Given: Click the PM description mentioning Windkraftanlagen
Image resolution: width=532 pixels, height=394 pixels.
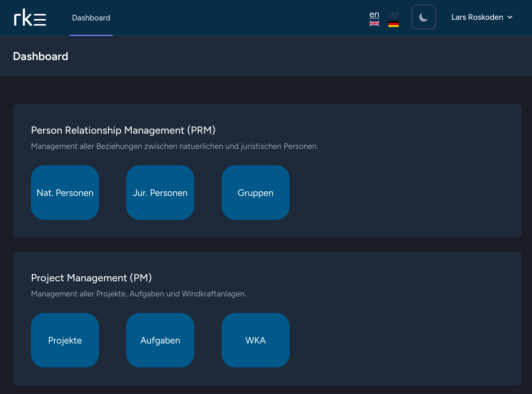Looking at the screenshot, I should (x=138, y=294).
